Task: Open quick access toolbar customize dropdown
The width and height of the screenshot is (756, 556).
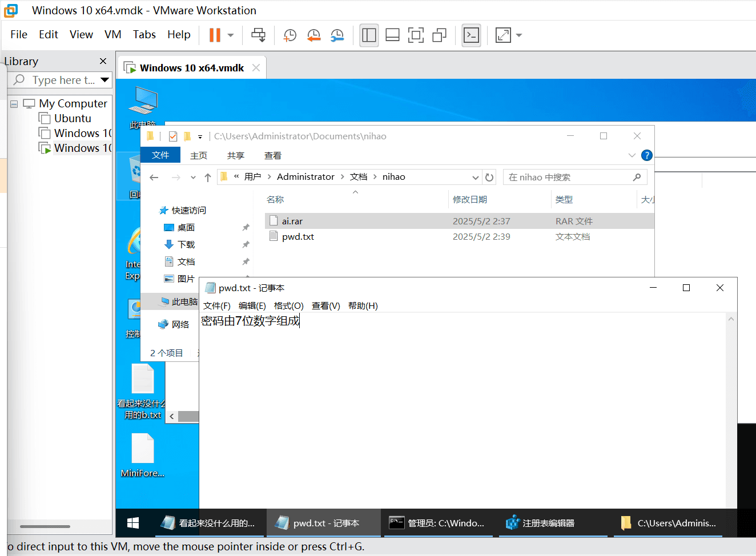Action: pos(200,137)
